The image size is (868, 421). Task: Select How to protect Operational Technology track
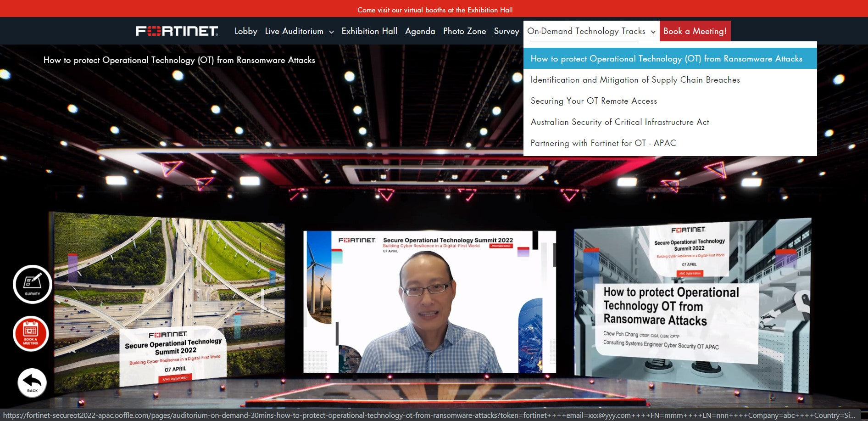tap(670, 58)
